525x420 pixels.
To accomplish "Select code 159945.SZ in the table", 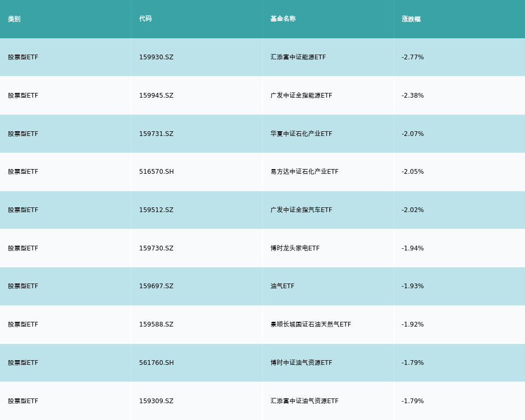I will 156,96.
